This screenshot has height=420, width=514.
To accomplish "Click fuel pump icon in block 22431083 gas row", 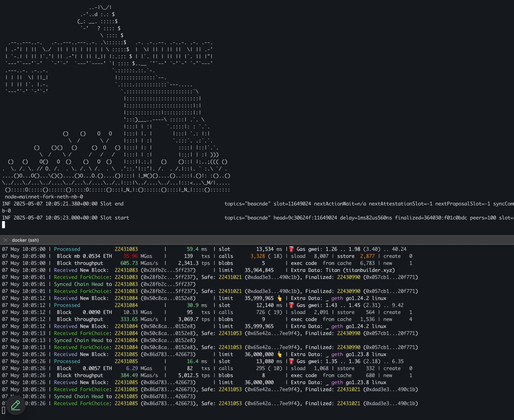I will pyautogui.click(x=291, y=249).
